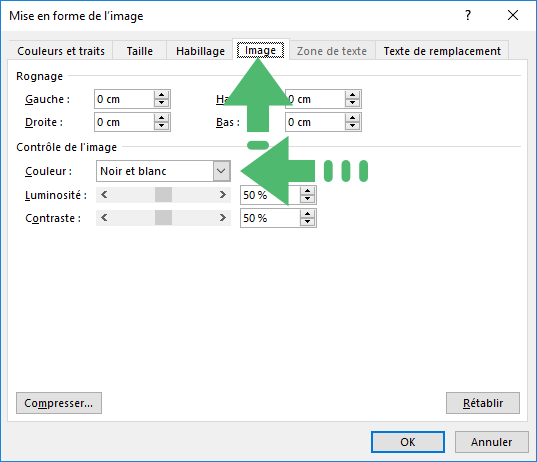This screenshot has height=462, width=537.
Task: Open the Taille tab
Action: (140, 51)
